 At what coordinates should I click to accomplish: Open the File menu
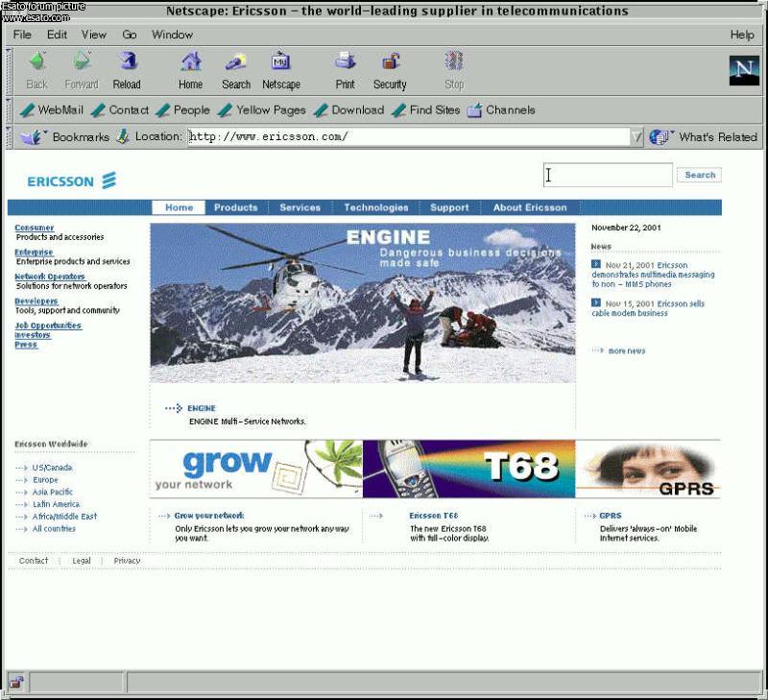pos(22,35)
